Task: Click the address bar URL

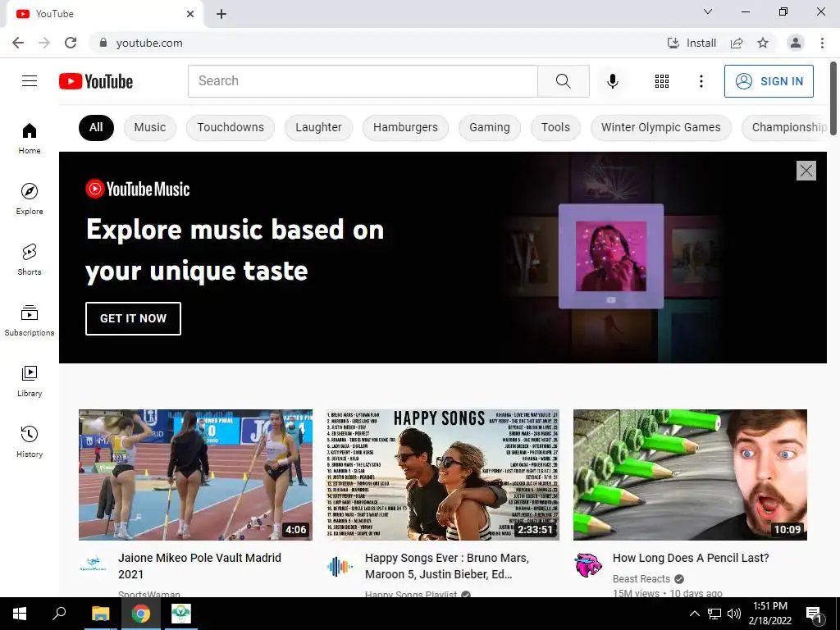Action: pyautogui.click(x=149, y=43)
